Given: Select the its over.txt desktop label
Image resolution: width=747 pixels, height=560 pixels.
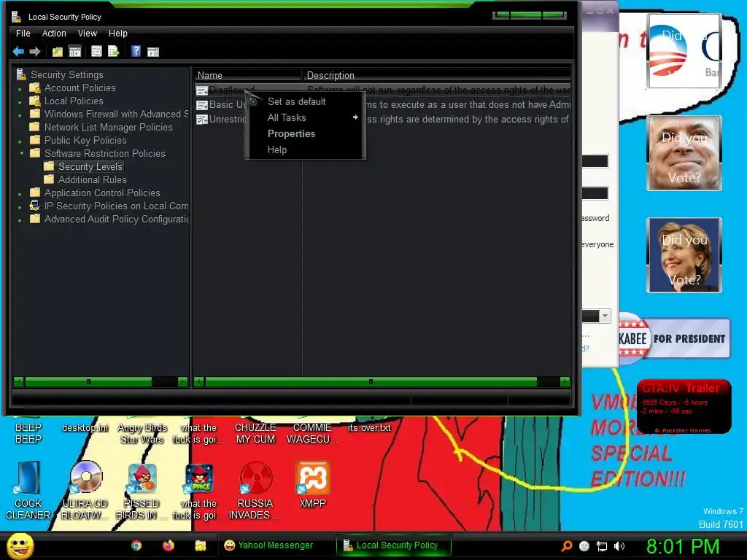Looking at the screenshot, I should 369,427.
